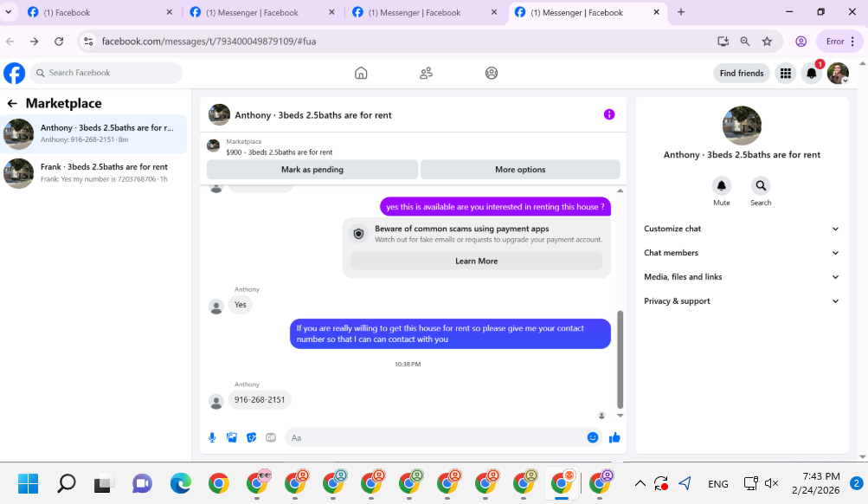
Task: Click the browser address bar URL
Action: tap(209, 41)
